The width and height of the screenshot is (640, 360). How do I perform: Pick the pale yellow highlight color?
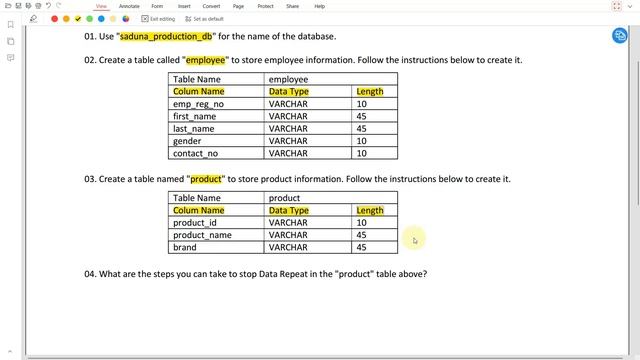coord(113,19)
